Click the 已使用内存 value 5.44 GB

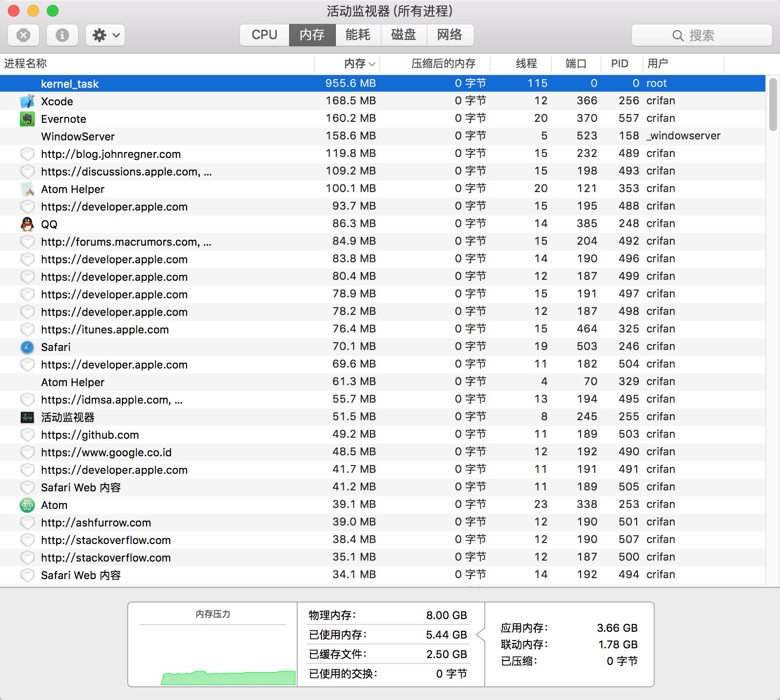pyautogui.click(x=447, y=635)
